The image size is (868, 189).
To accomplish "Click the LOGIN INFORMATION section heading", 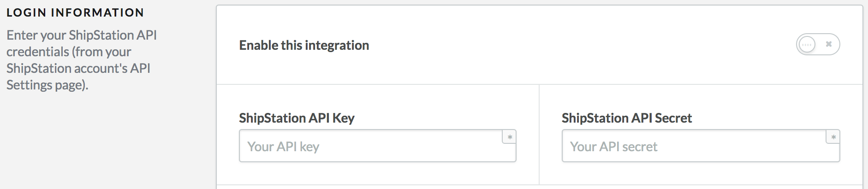I will (75, 12).
